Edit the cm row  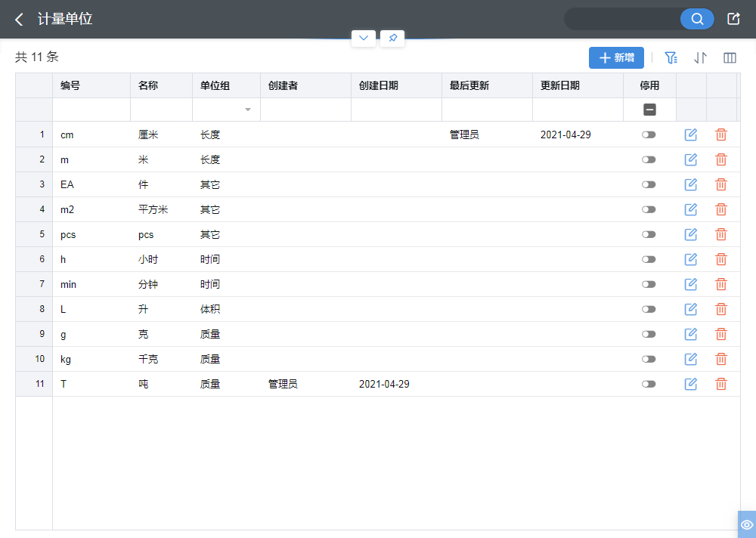click(x=691, y=134)
